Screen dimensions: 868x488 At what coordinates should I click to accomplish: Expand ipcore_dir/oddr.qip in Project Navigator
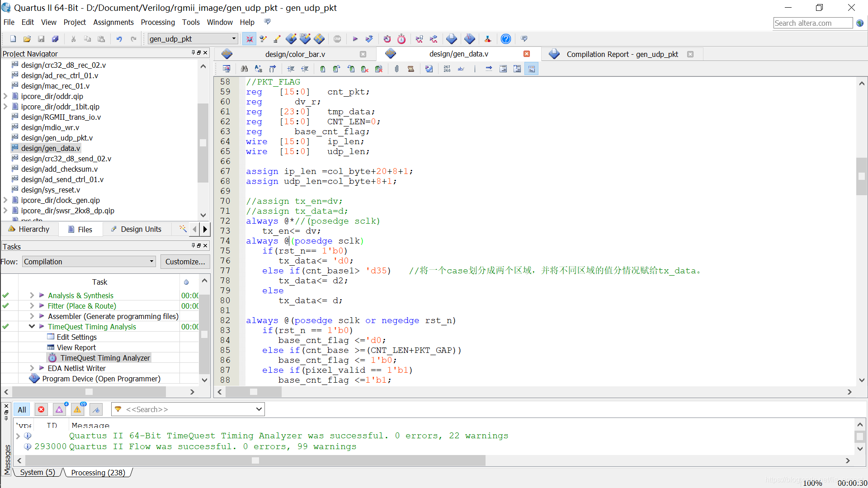click(5, 96)
